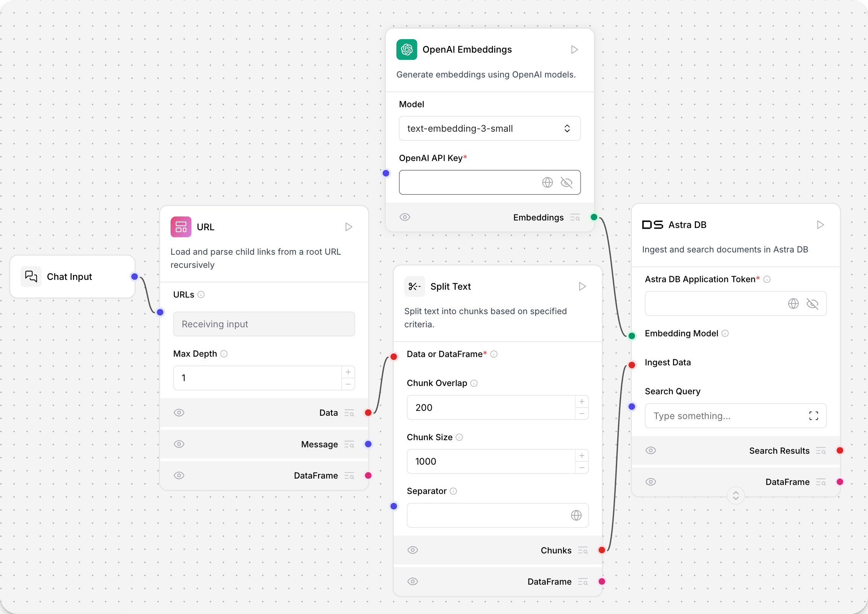Inspect Astra DB DataFrame output icon

[x=821, y=482]
